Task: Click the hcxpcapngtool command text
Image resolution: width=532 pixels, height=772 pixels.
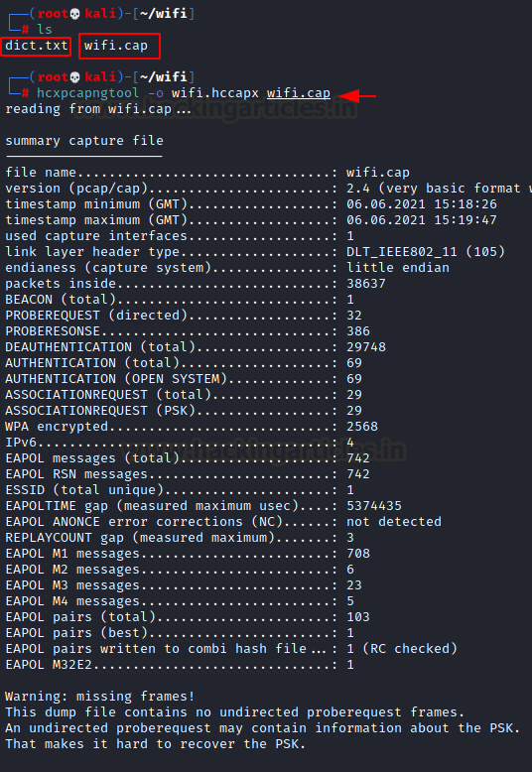Action: pyautogui.click(x=87, y=93)
